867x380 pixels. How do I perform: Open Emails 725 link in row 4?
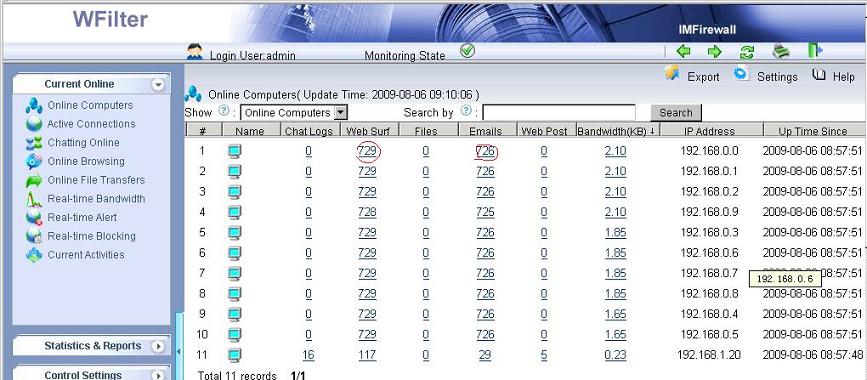(x=485, y=212)
